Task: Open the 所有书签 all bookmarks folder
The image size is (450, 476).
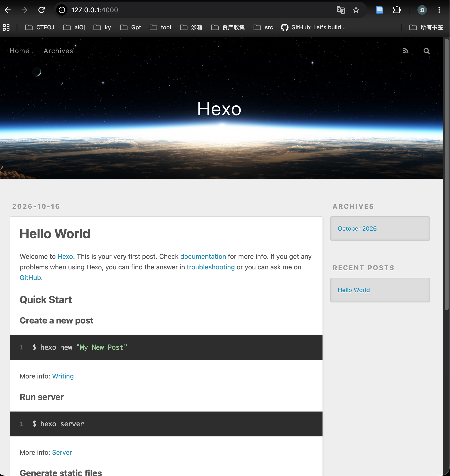Action: pos(426,27)
